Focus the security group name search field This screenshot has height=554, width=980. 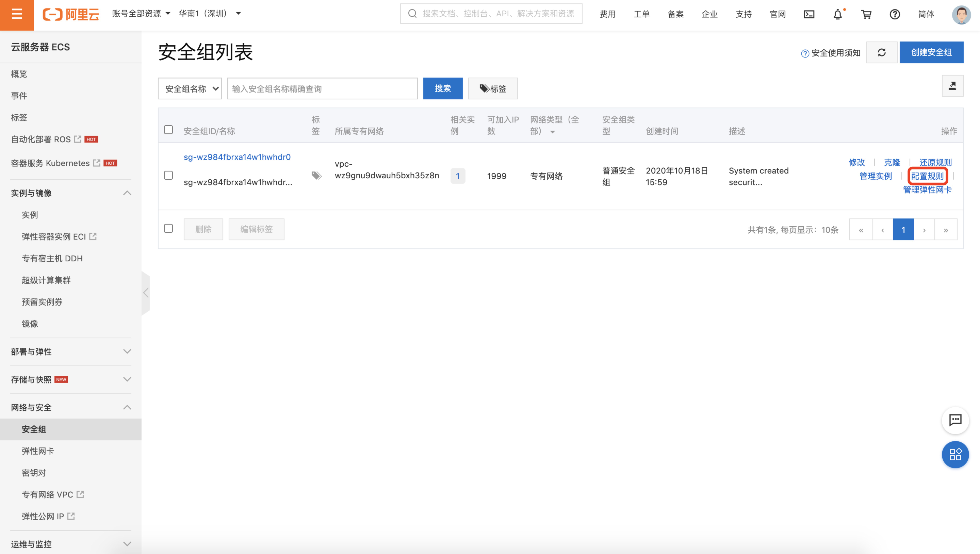(322, 89)
